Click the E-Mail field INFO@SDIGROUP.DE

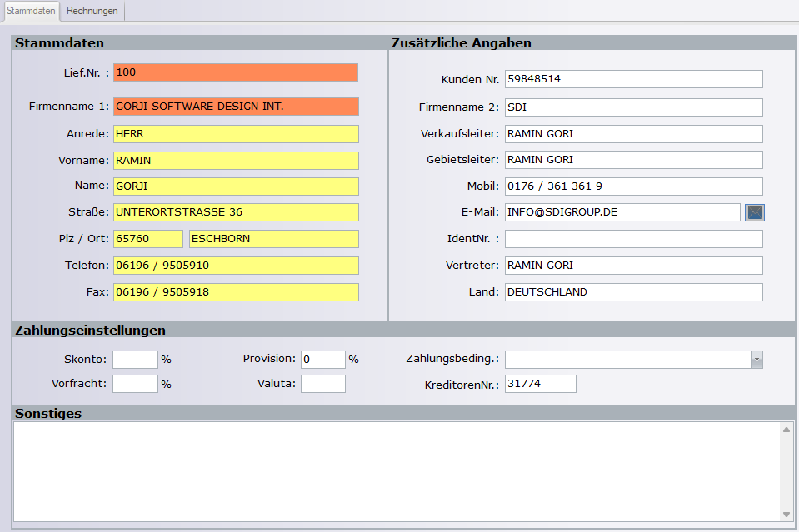[x=622, y=212]
